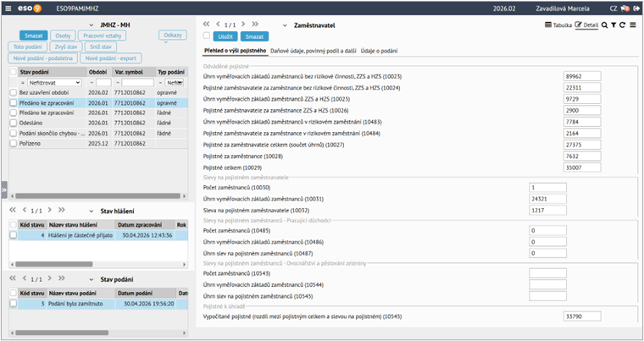Viewport: 644px width, 341px height.
Task: Tick the Stav podání header checkbox
Action: tap(14, 294)
